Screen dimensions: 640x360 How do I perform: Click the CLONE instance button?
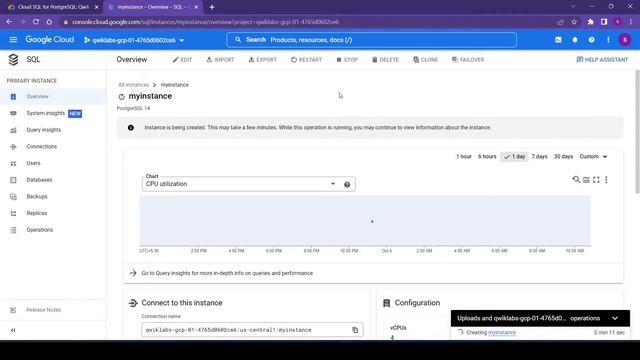coord(425,60)
